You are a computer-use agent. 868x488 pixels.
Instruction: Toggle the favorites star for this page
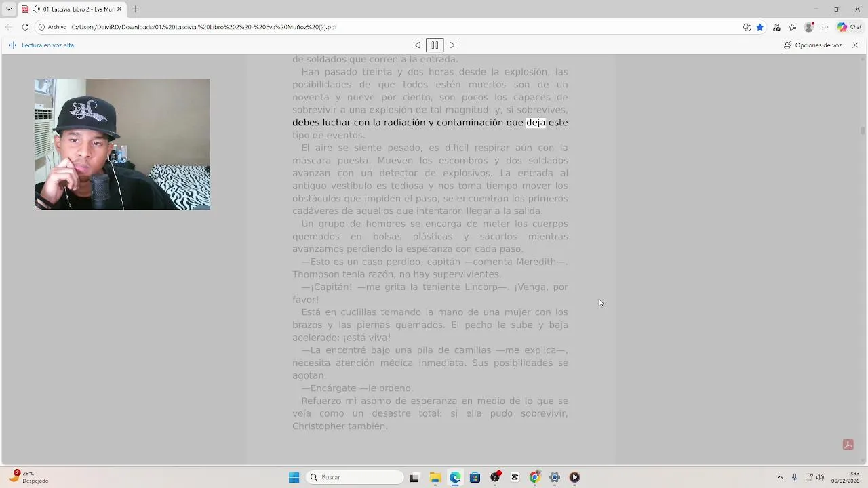coord(760,27)
